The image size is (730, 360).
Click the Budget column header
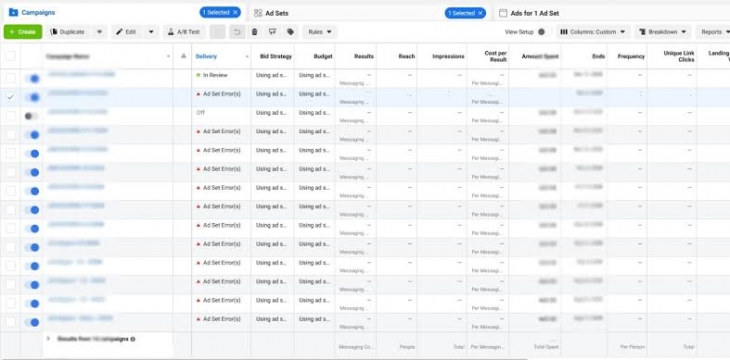323,56
